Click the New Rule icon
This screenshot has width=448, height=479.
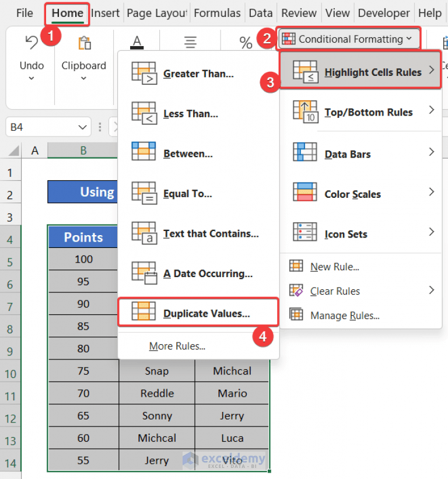click(296, 266)
